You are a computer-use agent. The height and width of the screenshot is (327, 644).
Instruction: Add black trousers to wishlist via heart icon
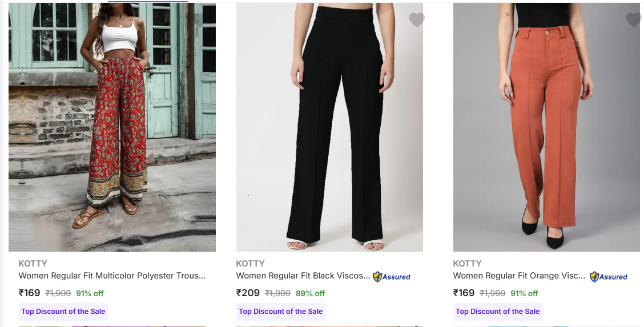tap(417, 20)
